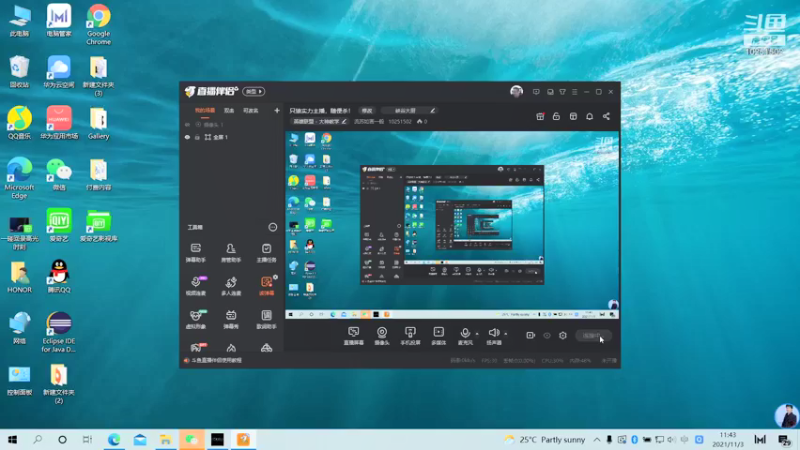This screenshot has height=450, width=800.
Task: Open the message bubble icon in title bar
Action: point(536,92)
